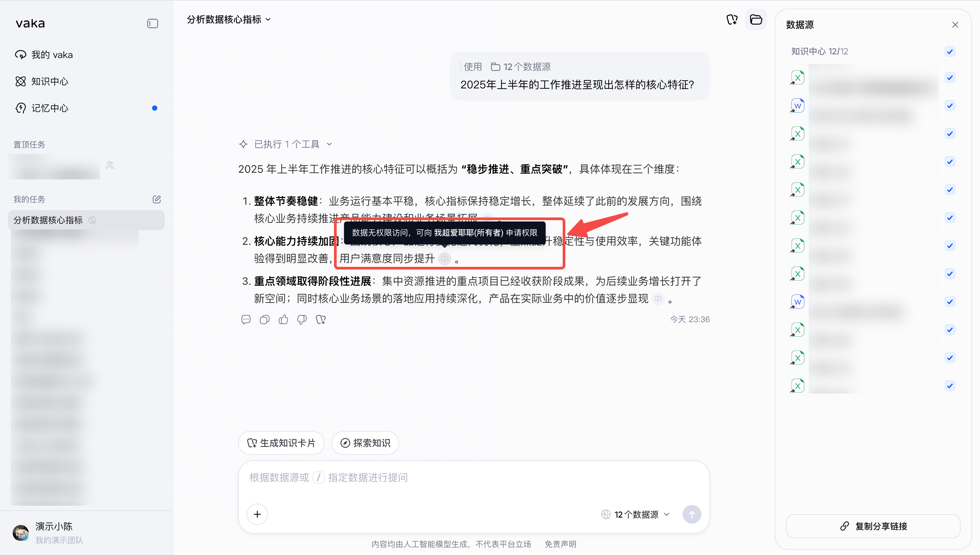The height and width of the screenshot is (555, 980).
Task: Open 知识中心 from sidebar
Action: [42, 82]
